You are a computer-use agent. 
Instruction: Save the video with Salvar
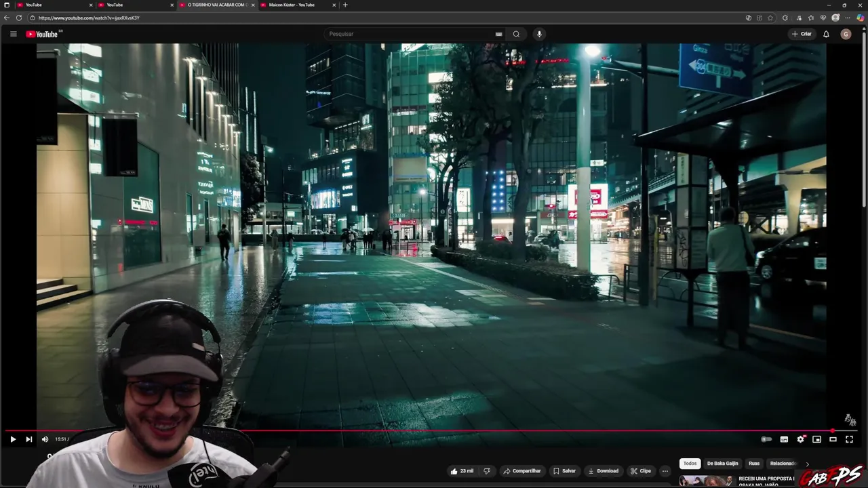pos(564,471)
